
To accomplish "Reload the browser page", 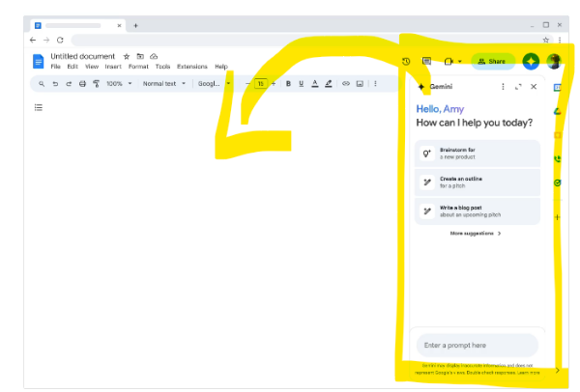I will (x=60, y=40).
